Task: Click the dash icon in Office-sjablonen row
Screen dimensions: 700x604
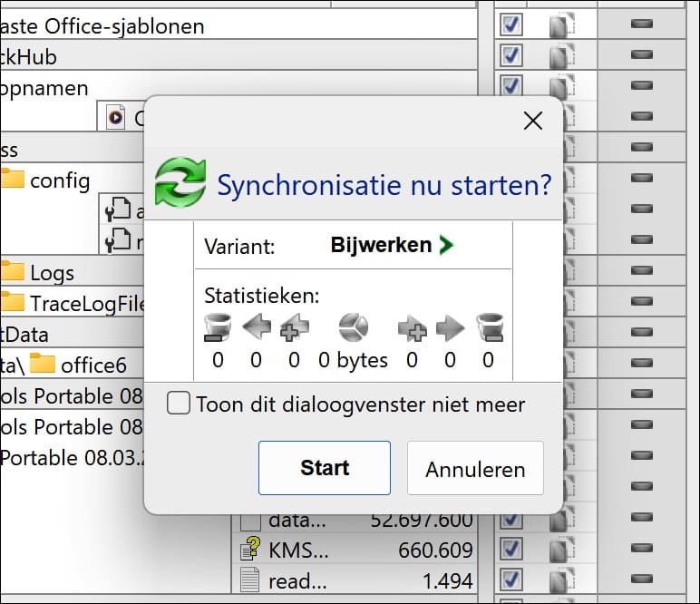Action: [642, 24]
